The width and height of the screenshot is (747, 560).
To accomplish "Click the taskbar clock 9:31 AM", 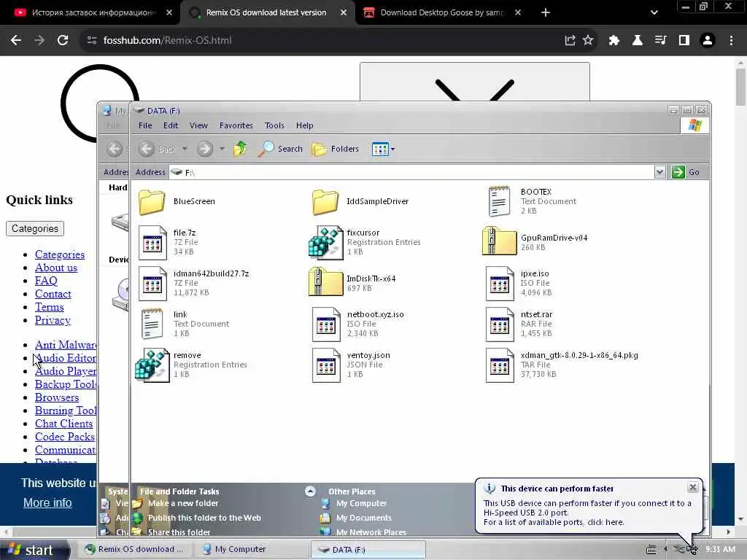I will pos(720,550).
